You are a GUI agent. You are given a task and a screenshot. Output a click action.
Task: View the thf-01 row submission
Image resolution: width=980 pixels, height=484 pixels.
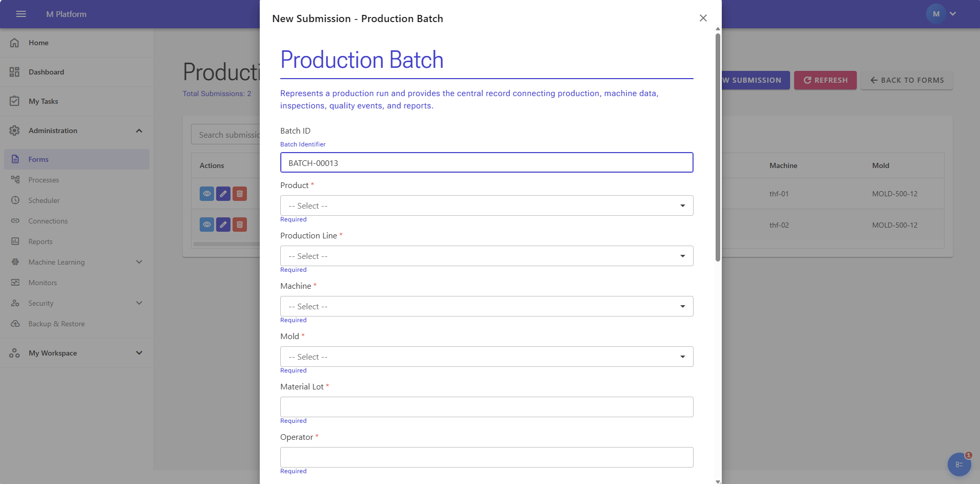207,194
